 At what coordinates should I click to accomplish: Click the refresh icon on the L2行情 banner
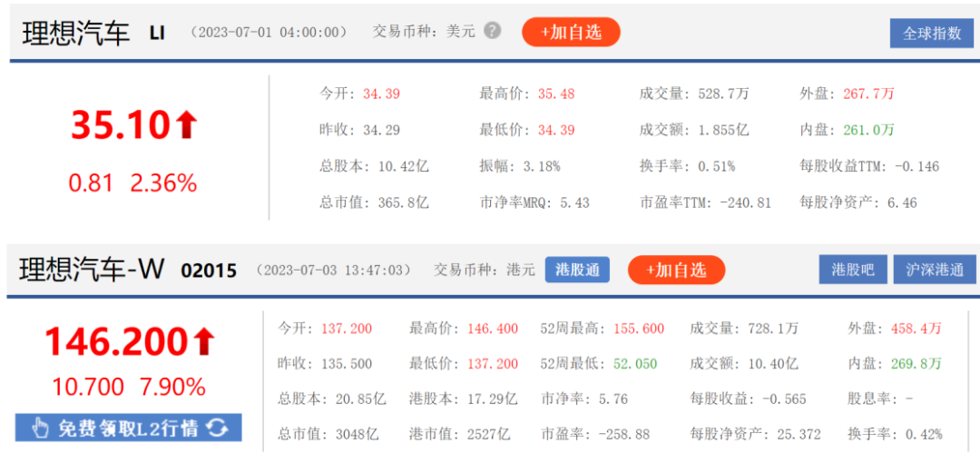[x=218, y=429]
